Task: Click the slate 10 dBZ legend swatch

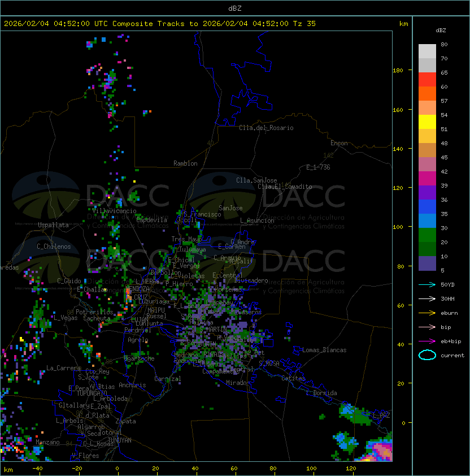Action: [x=427, y=263]
